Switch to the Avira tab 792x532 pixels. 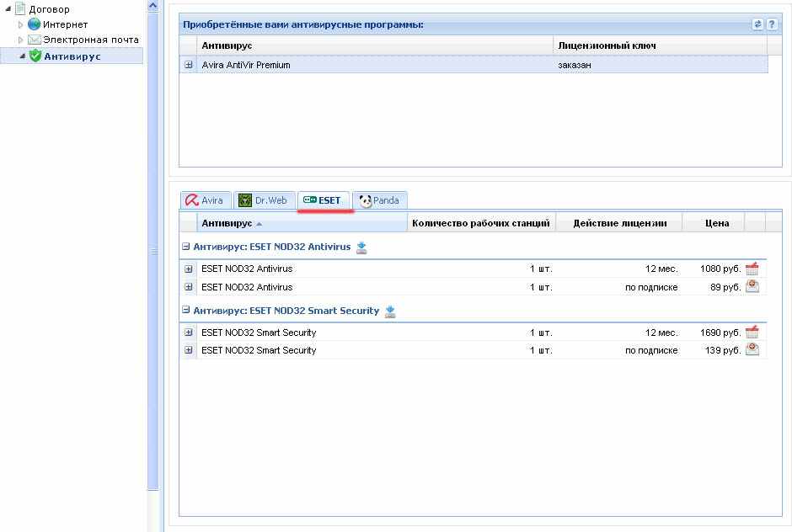point(206,200)
